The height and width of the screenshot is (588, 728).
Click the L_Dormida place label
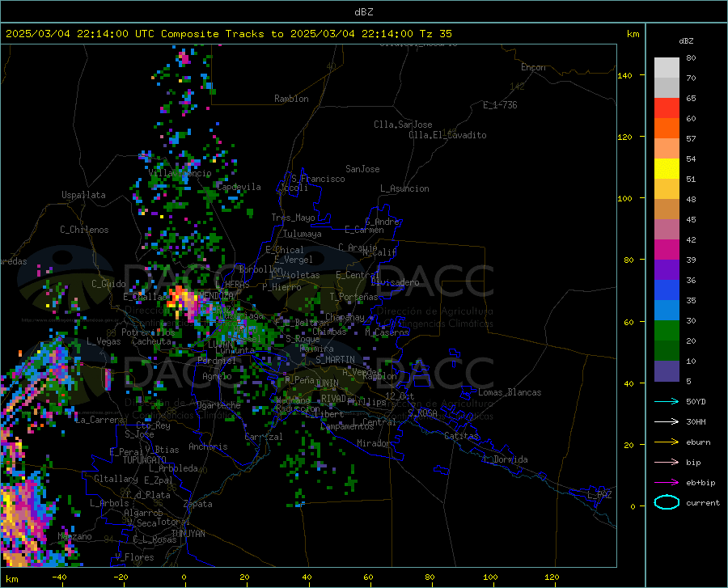pyautogui.click(x=506, y=459)
